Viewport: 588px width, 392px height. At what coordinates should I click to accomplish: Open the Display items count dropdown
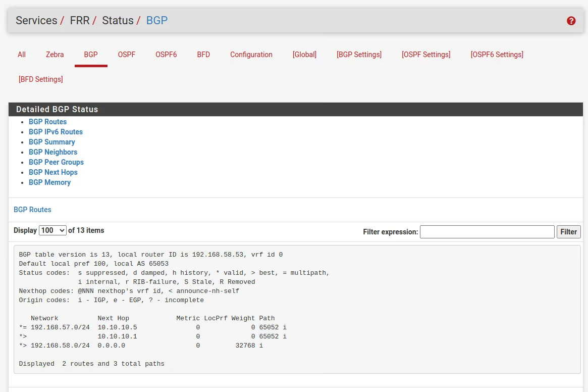coord(52,230)
